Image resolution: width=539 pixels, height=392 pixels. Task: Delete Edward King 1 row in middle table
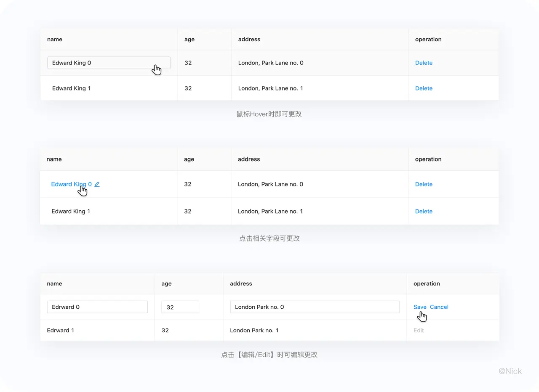pyautogui.click(x=424, y=211)
